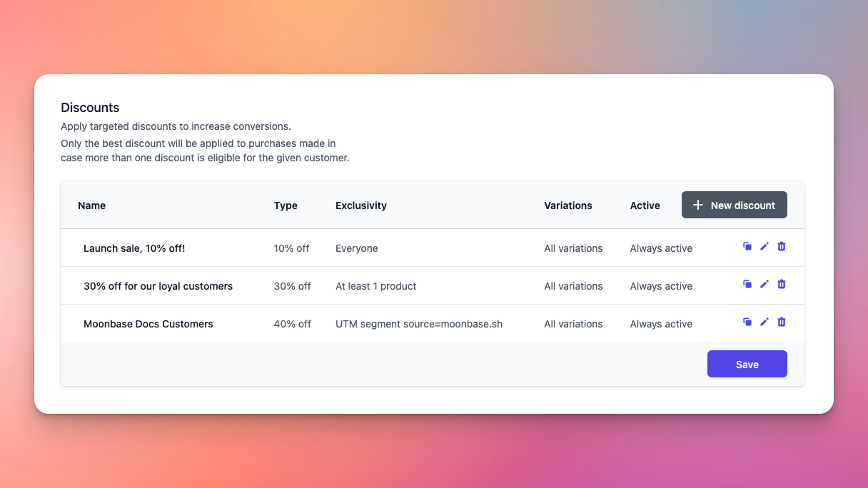Viewport: 868px width, 488px height.
Task: Click the Exclusivity column header
Action: (x=360, y=205)
